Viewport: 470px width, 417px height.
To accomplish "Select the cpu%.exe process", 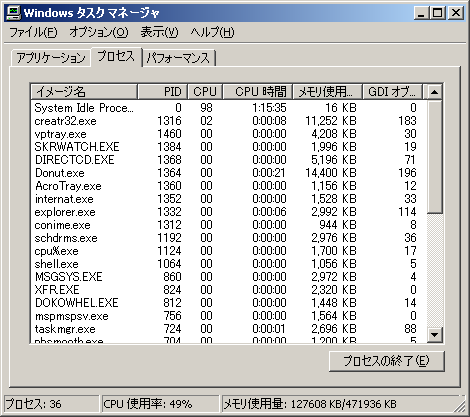I will point(229,251).
